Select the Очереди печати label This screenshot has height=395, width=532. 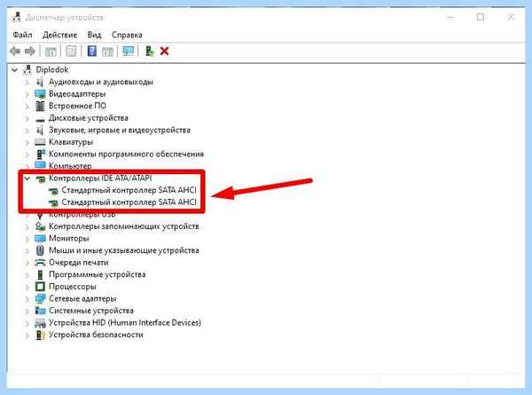pyautogui.click(x=78, y=263)
